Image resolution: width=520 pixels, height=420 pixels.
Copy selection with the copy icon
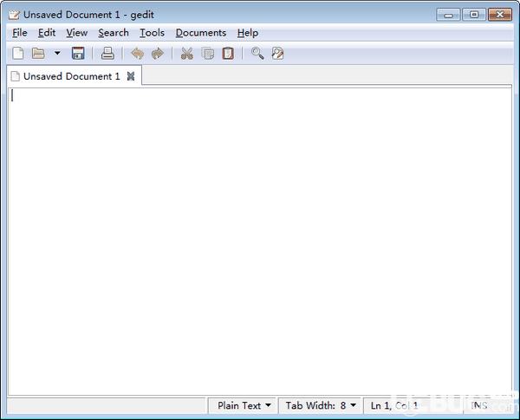(208, 54)
